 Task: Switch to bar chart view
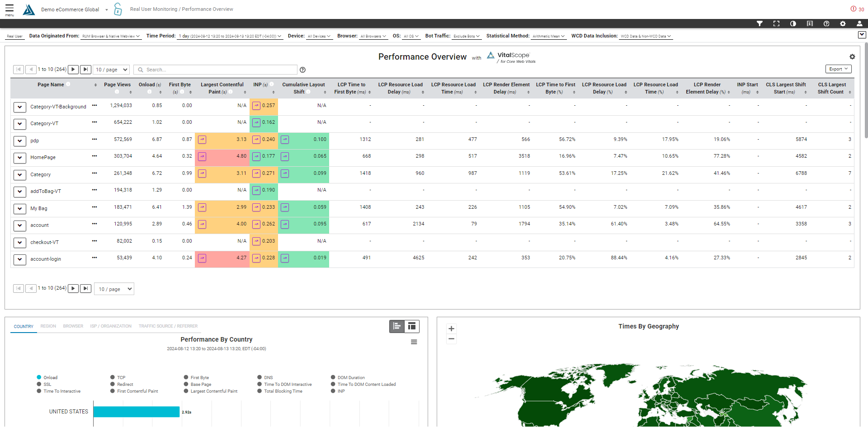[397, 326]
